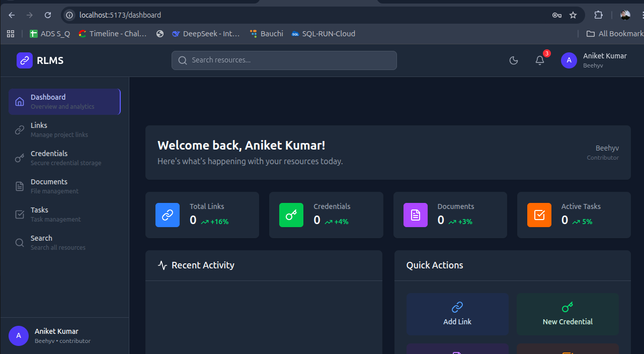Click the green Credentials key icon
Image resolution: width=644 pixels, height=354 pixels.
pyautogui.click(x=291, y=215)
